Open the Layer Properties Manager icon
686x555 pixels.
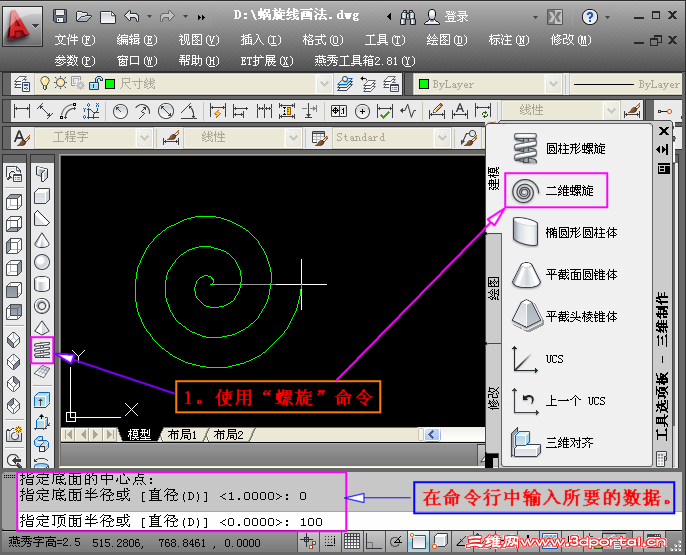point(21,84)
